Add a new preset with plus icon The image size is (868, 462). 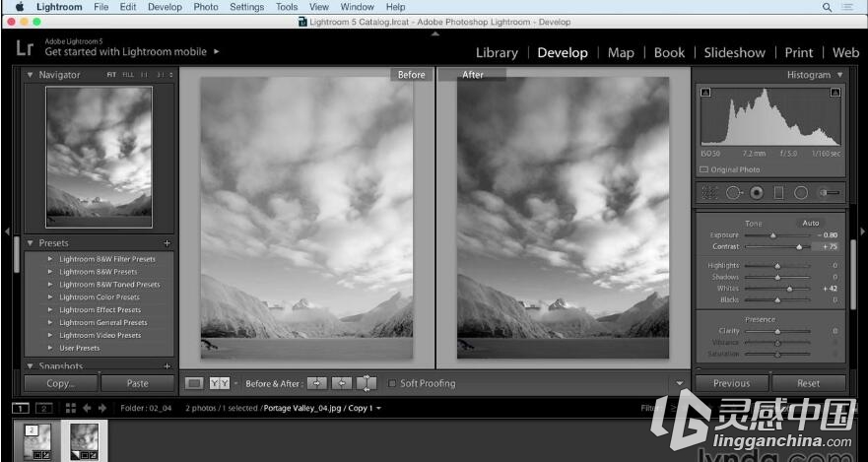coord(167,243)
